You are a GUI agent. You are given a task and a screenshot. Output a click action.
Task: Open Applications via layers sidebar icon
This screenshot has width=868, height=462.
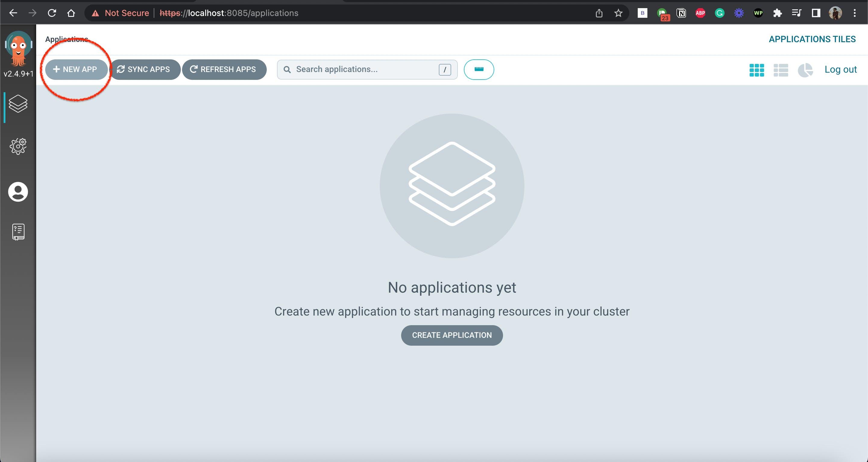(x=18, y=103)
